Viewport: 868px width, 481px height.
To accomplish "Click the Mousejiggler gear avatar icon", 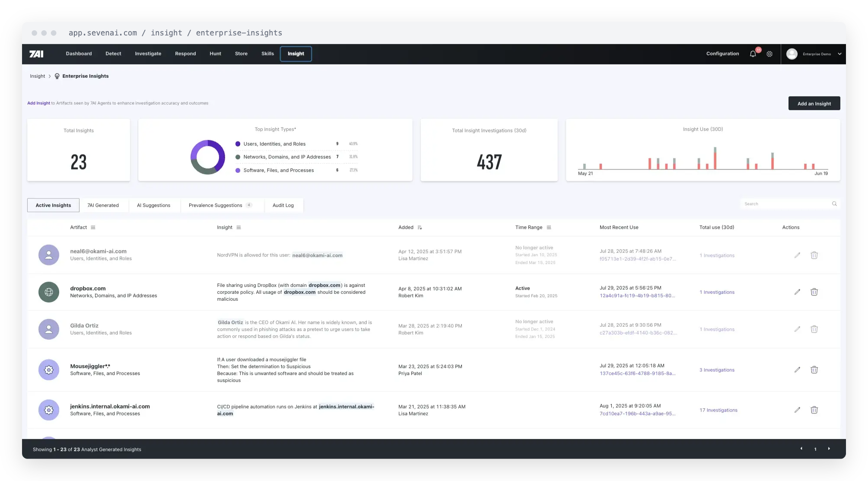I will pos(49,370).
